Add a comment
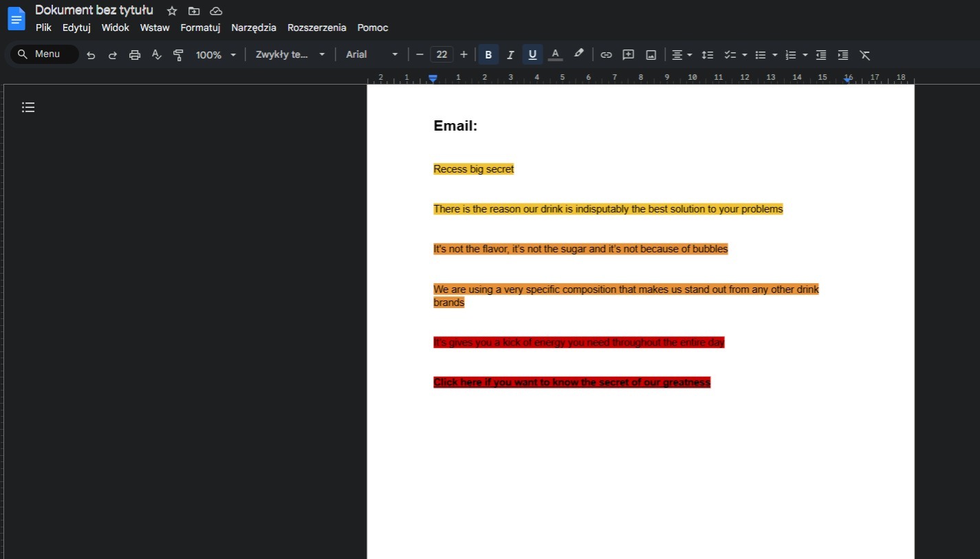The image size is (980, 559). click(628, 54)
